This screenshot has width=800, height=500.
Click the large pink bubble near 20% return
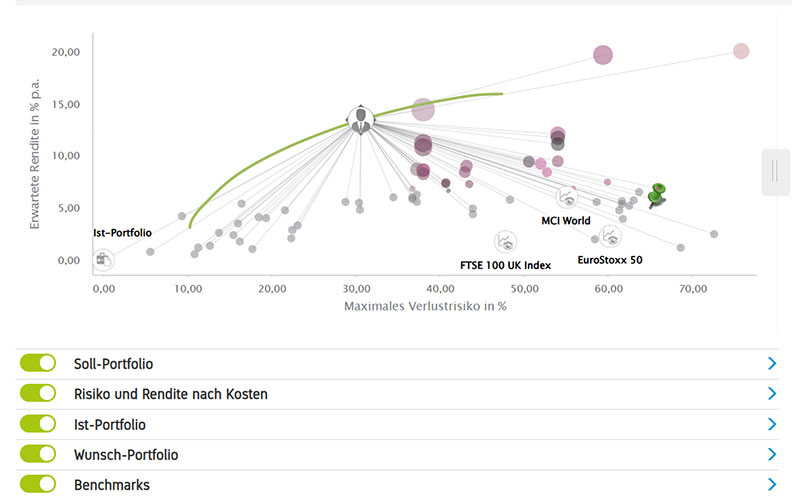tap(603, 55)
